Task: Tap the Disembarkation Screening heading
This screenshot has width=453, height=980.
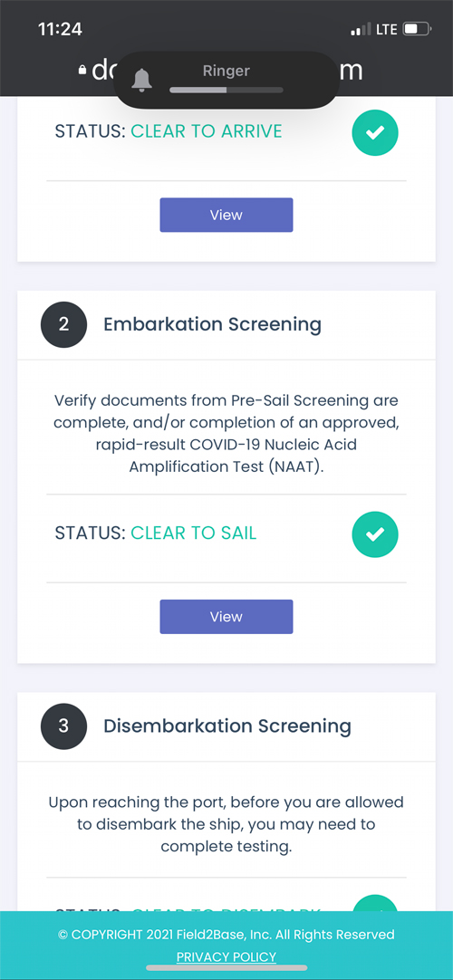Action: click(x=227, y=725)
